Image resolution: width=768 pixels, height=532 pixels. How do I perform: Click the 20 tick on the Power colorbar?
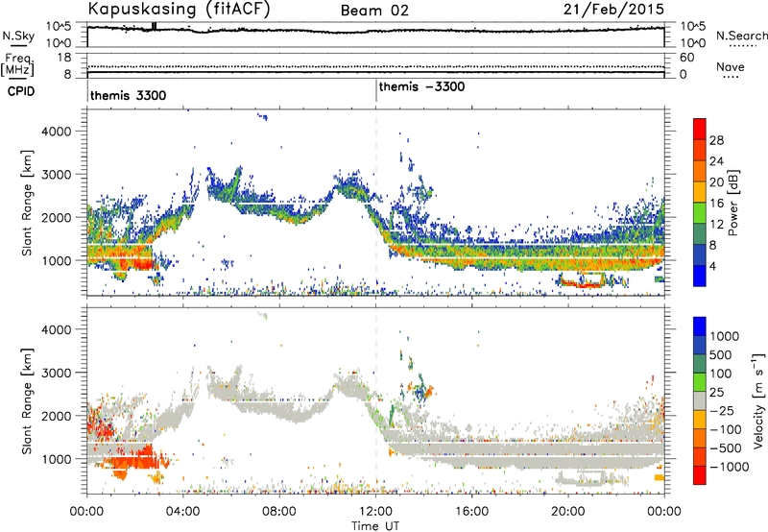click(716, 182)
